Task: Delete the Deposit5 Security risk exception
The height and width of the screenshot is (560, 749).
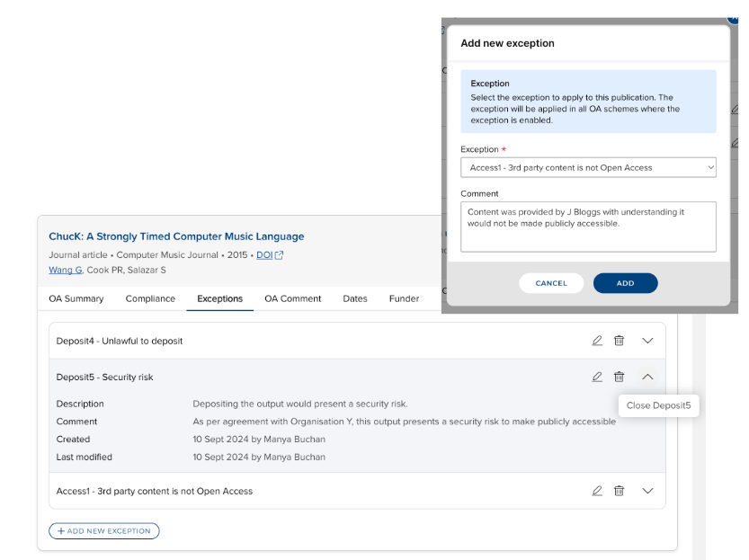Action: [x=620, y=377]
